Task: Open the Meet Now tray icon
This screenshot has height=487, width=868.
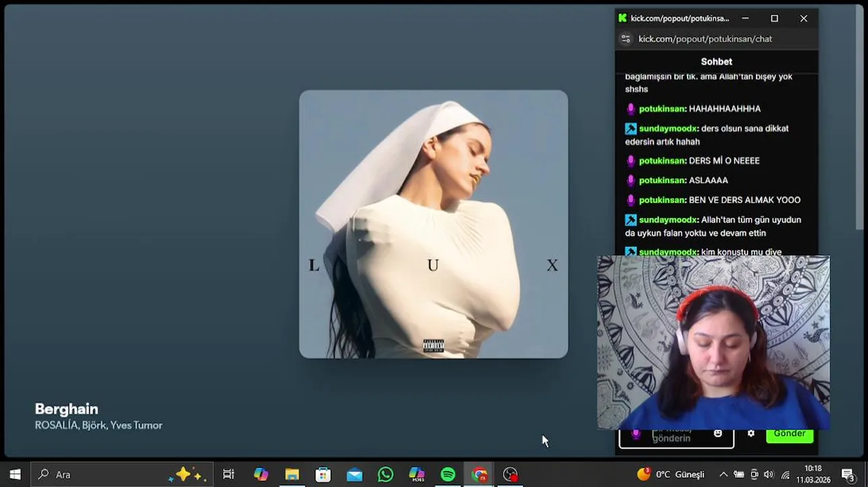Action: 754,475
